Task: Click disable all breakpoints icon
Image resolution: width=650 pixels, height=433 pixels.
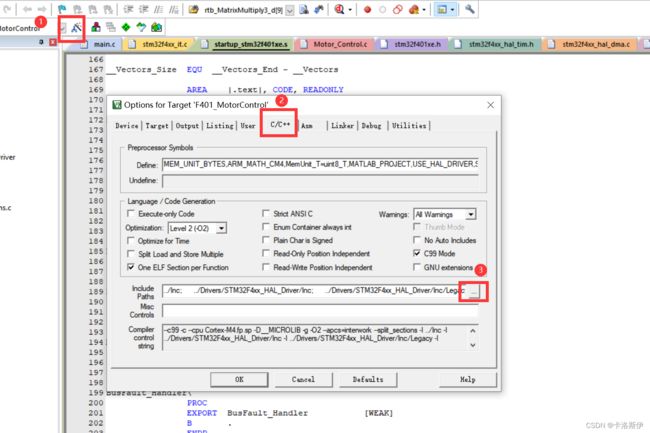Action: 398,10
